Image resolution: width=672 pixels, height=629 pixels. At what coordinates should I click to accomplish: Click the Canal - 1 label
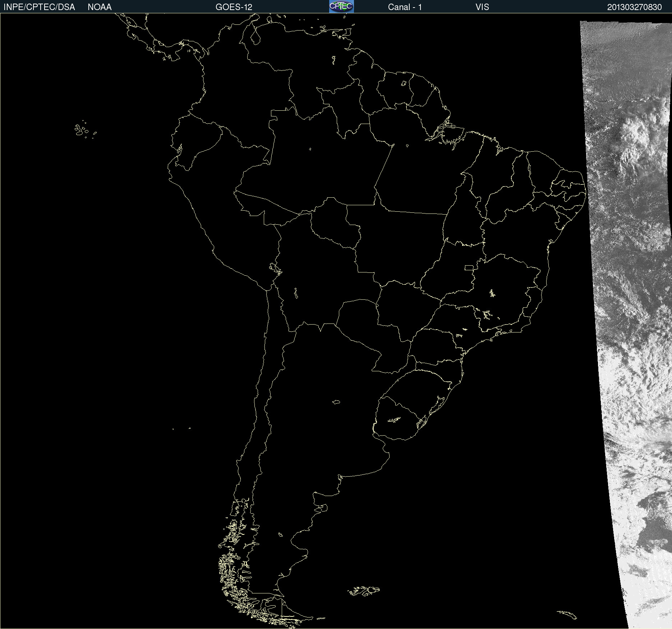pyautogui.click(x=405, y=7)
